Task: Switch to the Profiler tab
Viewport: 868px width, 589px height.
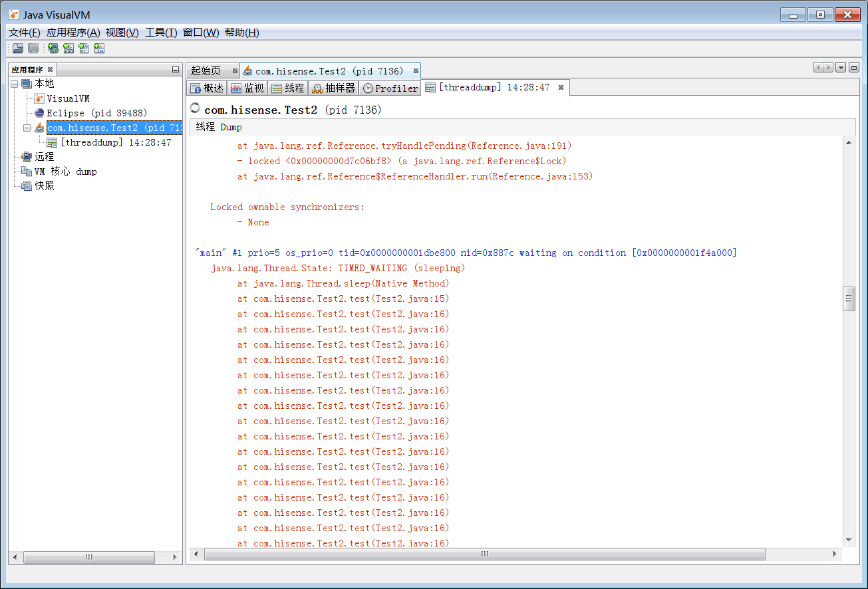Action: [390, 88]
